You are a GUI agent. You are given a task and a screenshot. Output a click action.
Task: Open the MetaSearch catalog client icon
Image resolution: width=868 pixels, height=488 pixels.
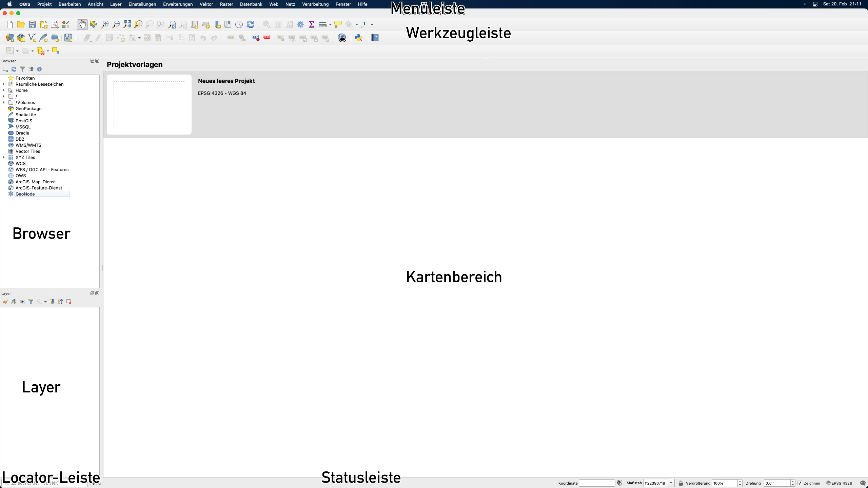(x=342, y=38)
